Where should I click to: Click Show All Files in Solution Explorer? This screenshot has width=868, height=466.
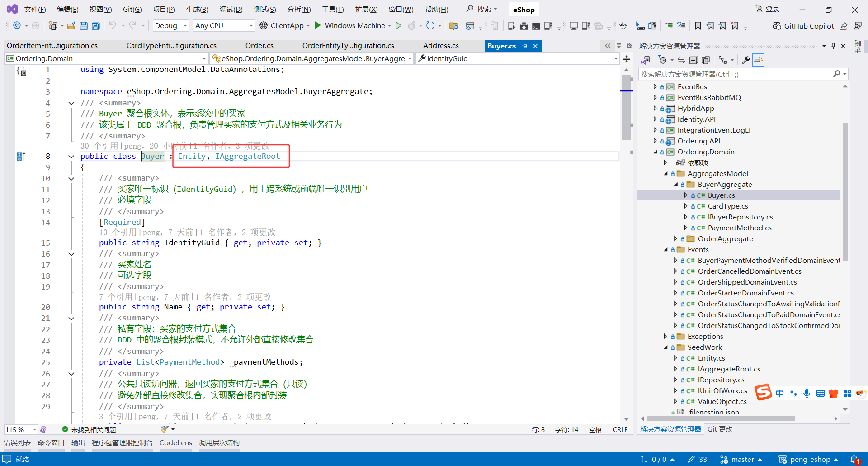706,60
